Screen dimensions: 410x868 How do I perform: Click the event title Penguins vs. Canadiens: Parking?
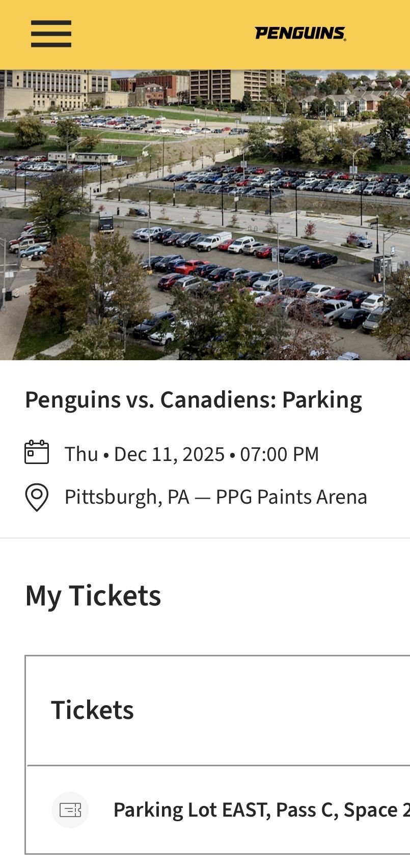coord(193,399)
